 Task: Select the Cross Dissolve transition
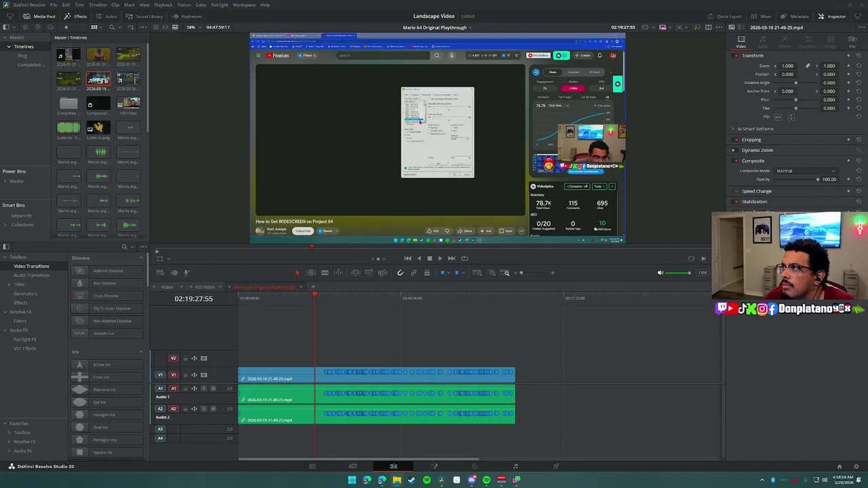[107, 296]
